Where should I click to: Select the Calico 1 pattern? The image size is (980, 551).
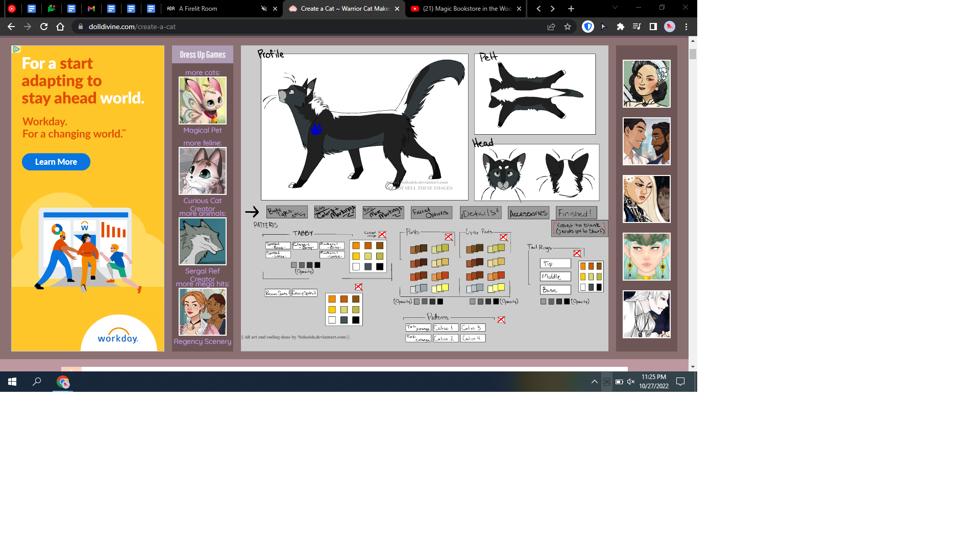(x=445, y=328)
